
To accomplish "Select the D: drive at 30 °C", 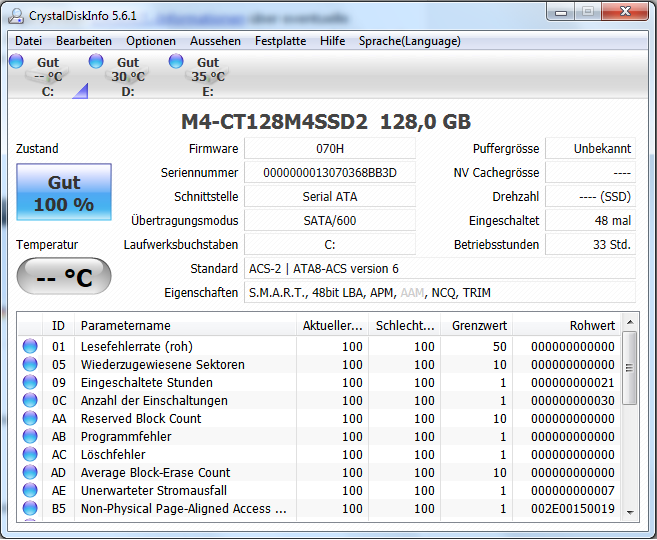I will 128,76.
